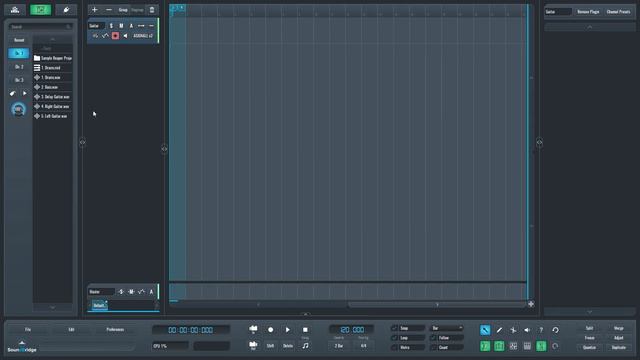Click the undo circular arrow icon
Viewport: 640px width, 360px height.
coord(556,330)
